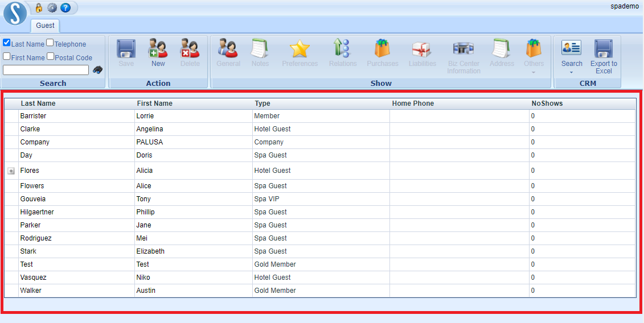The height and width of the screenshot is (323, 644).
Task: Select the Barrister row
Action: click(x=320, y=116)
